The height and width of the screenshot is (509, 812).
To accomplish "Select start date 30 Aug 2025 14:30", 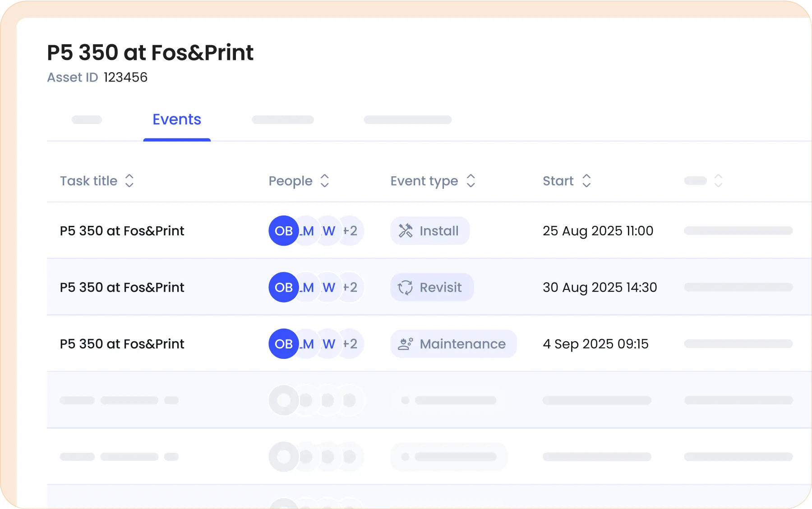I will (x=600, y=287).
